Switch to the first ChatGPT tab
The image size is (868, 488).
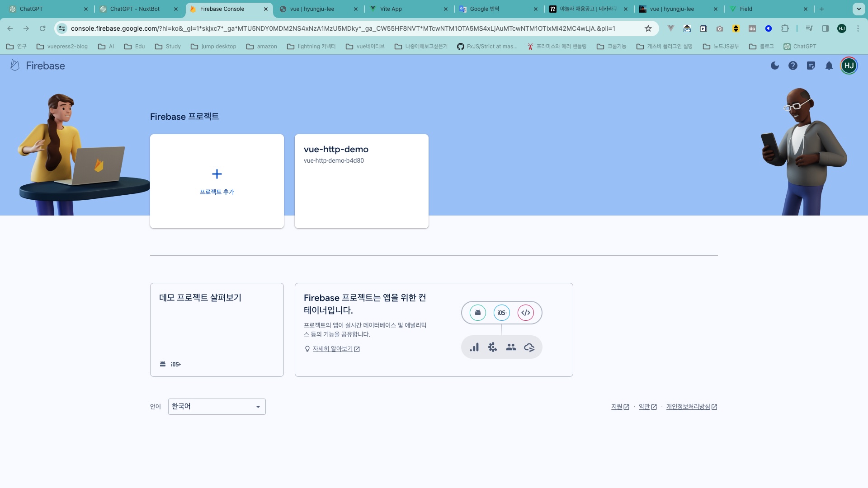pos(48,9)
